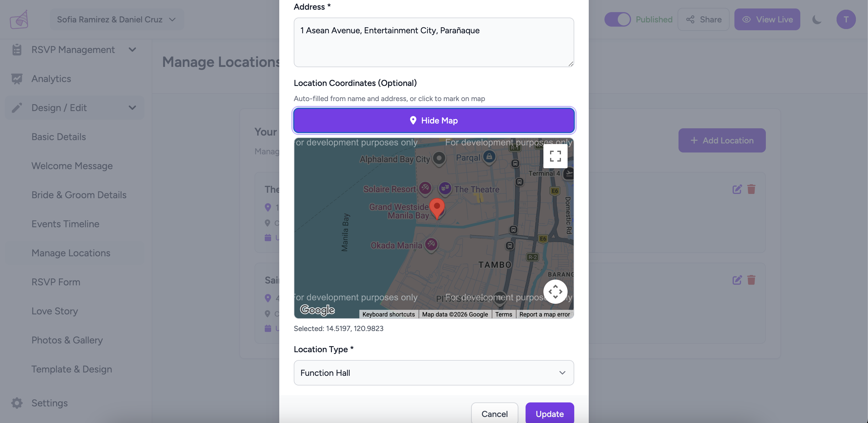Click the app logo icon in header
Image resolution: width=868 pixels, height=423 pixels.
coord(19,19)
